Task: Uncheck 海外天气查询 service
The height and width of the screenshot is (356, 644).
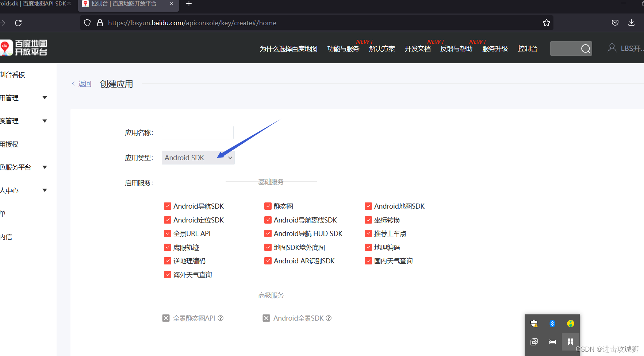Action: point(168,275)
